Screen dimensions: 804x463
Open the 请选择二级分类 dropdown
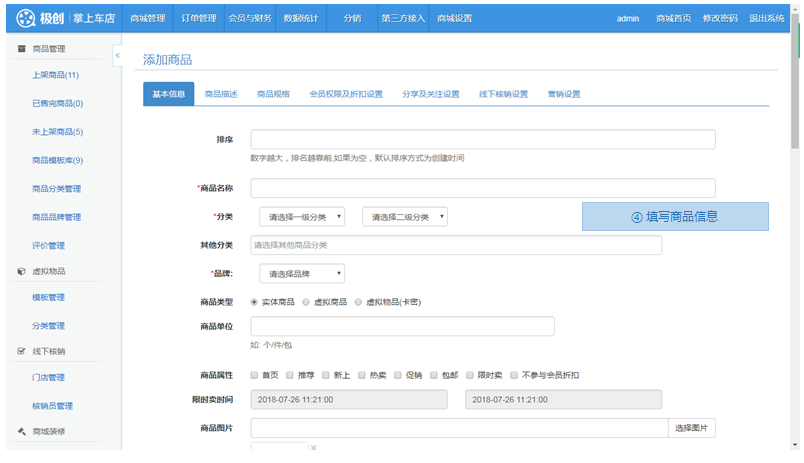404,217
